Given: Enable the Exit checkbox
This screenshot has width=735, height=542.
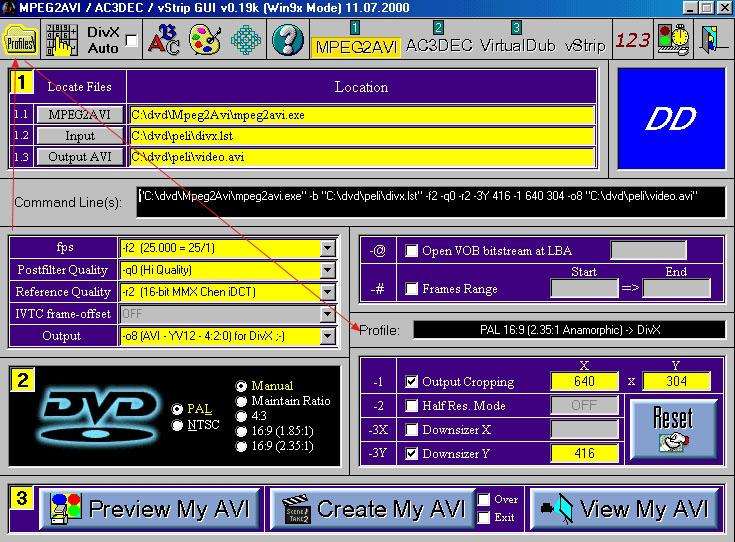Looking at the screenshot, I should click(x=484, y=518).
